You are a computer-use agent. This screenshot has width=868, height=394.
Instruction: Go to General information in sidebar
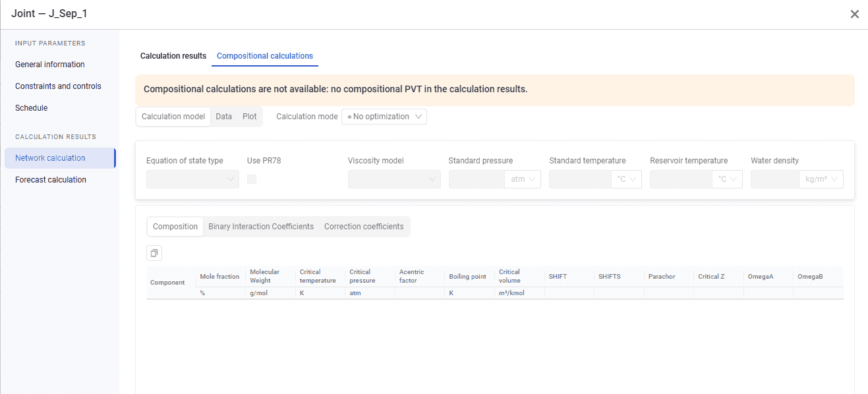(x=50, y=65)
